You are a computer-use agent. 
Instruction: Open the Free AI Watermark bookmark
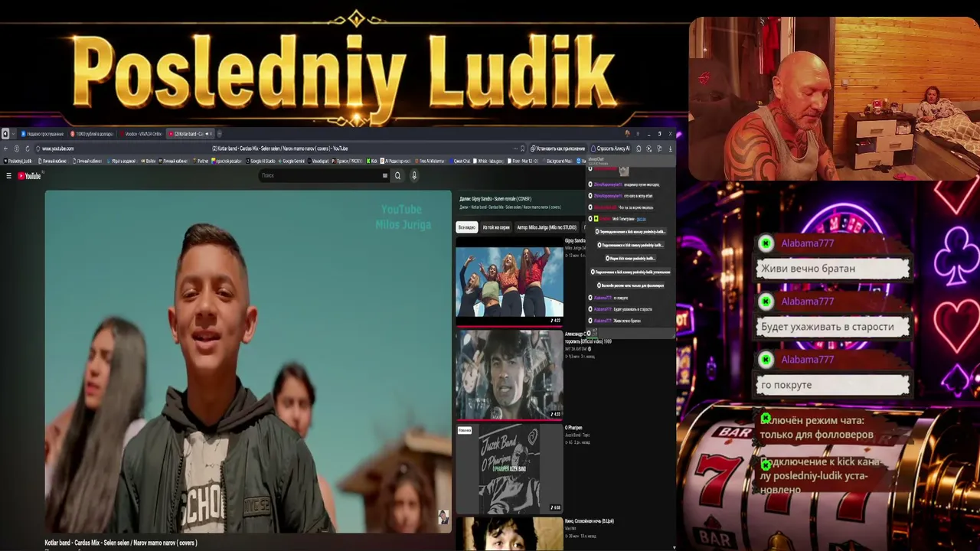pyautogui.click(x=432, y=161)
